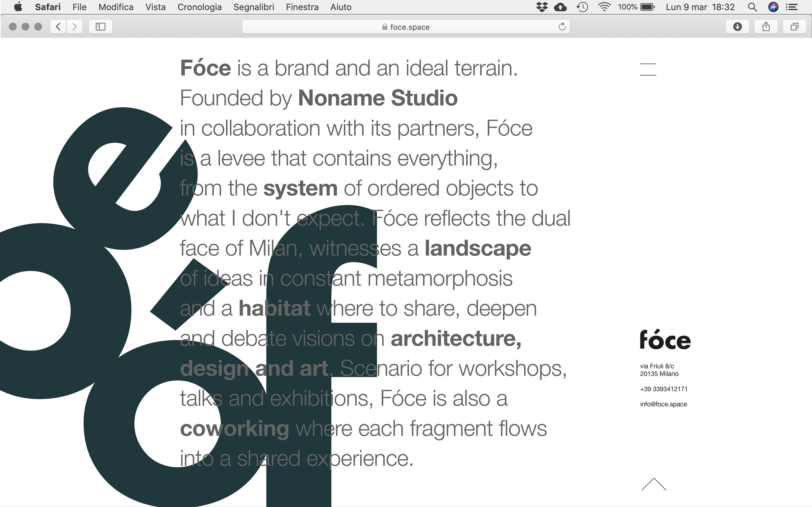
Task: Open the File menu
Action: (x=80, y=7)
